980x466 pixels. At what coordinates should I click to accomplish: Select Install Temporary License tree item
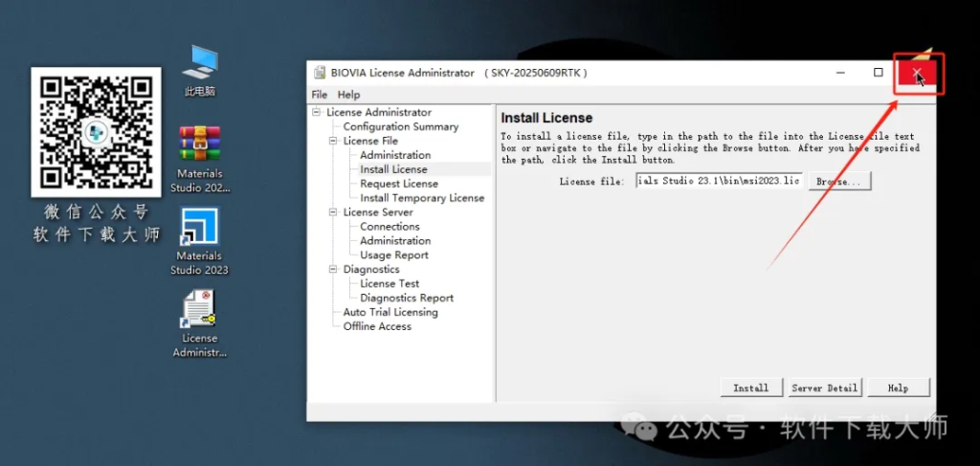421,198
